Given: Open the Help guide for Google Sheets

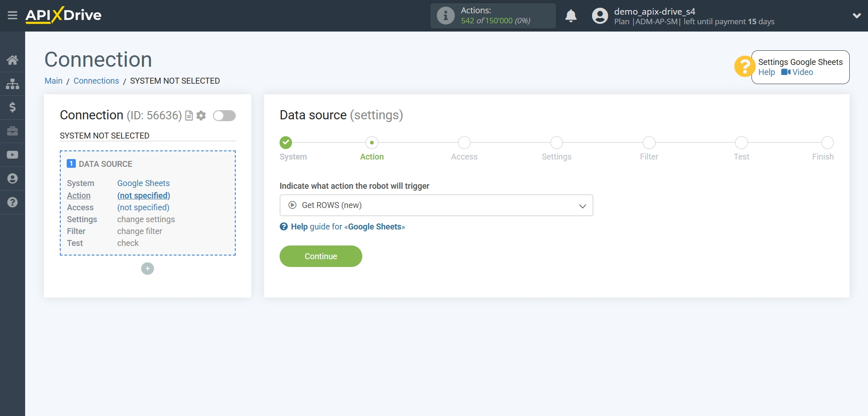Looking at the screenshot, I should tap(342, 226).
